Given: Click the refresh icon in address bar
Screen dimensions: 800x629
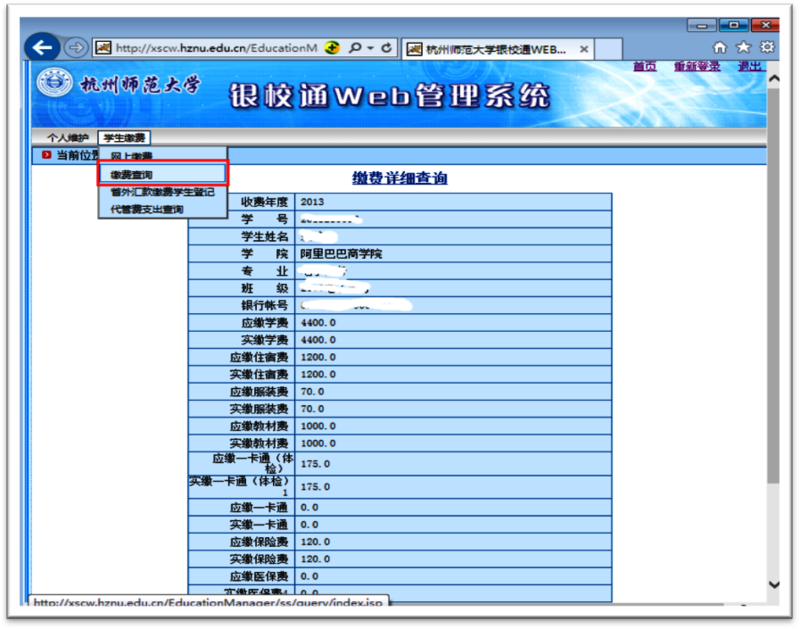Looking at the screenshot, I should click(x=387, y=47).
